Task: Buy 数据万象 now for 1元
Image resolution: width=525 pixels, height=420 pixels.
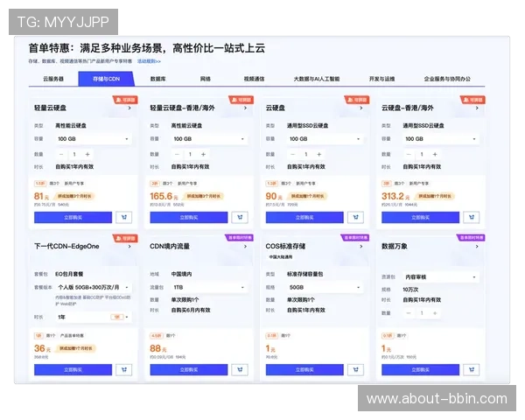Action: [421, 370]
